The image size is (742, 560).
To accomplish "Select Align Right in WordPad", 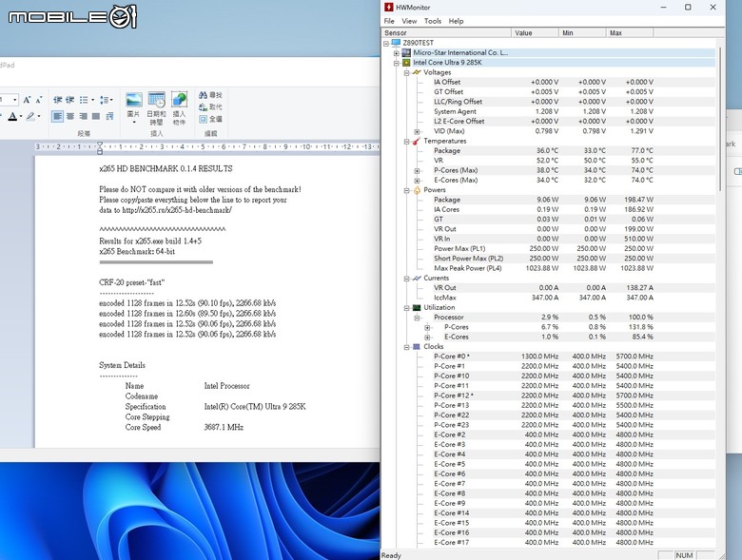I will tap(84, 116).
